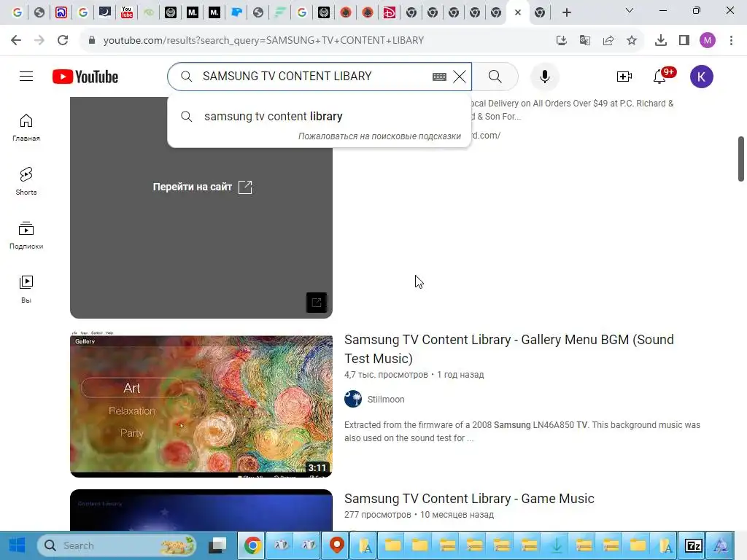Open Task View on taskbar
This screenshot has height=560, width=747.
pyautogui.click(x=219, y=545)
